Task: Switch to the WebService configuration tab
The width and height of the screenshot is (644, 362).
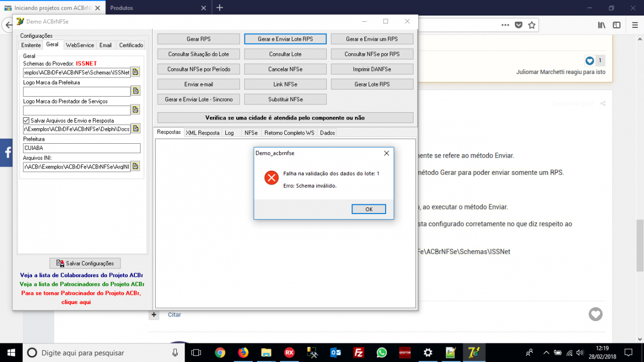Action: tap(80, 45)
